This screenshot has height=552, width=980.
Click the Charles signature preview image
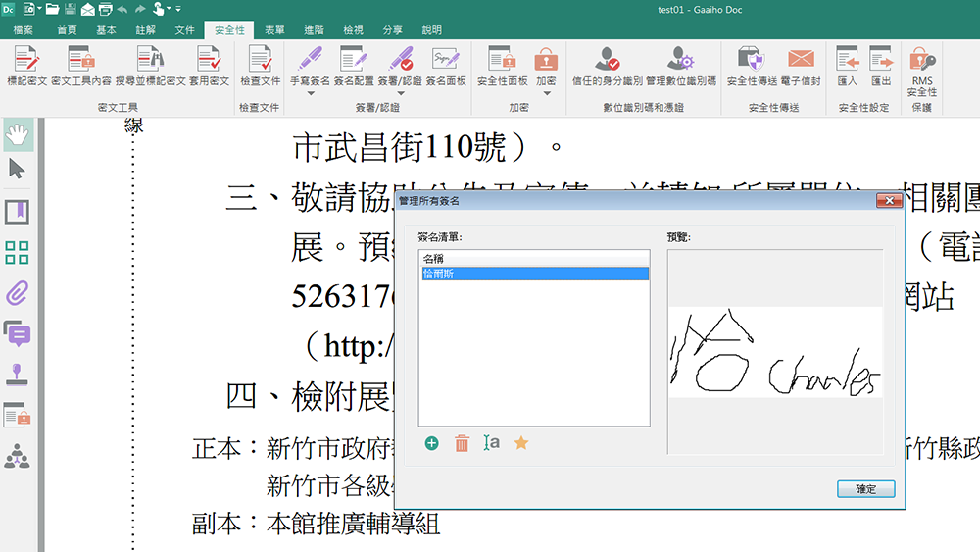[x=774, y=353]
